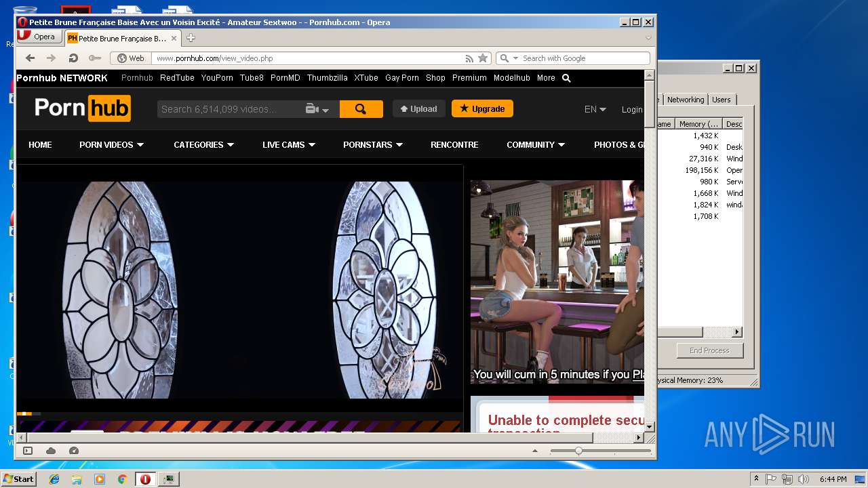
Task: Click the site logo in the header
Action: pos(83,108)
